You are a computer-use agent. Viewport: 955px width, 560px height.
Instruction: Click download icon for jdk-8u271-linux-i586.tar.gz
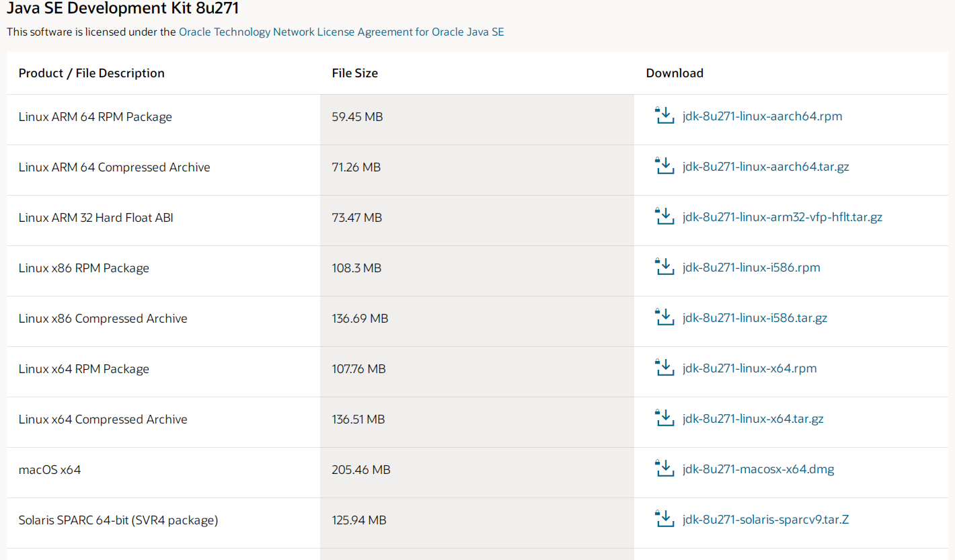(x=664, y=317)
